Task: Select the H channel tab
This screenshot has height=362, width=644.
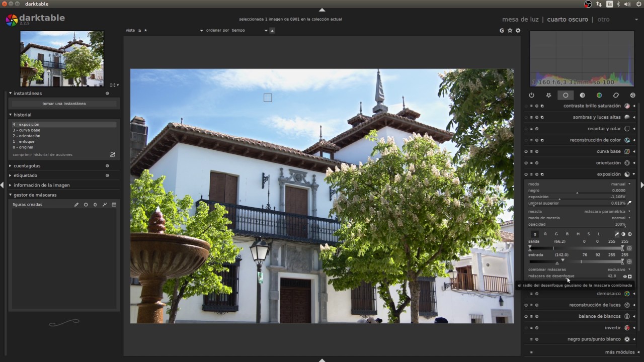Action: [x=578, y=234]
